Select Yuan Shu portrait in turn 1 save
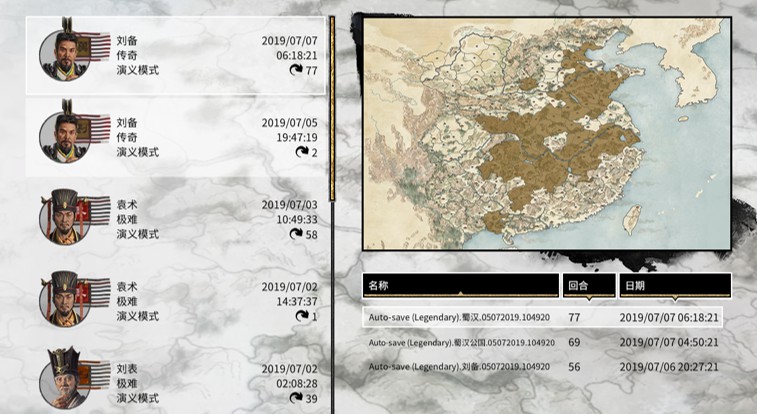Viewport: 757px width, 414px height. [x=64, y=299]
